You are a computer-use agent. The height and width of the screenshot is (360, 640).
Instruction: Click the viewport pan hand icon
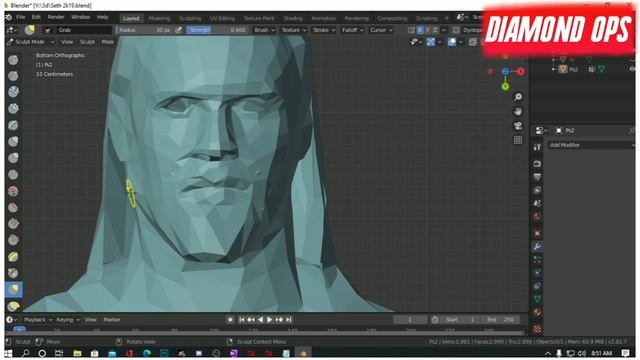click(x=518, y=111)
